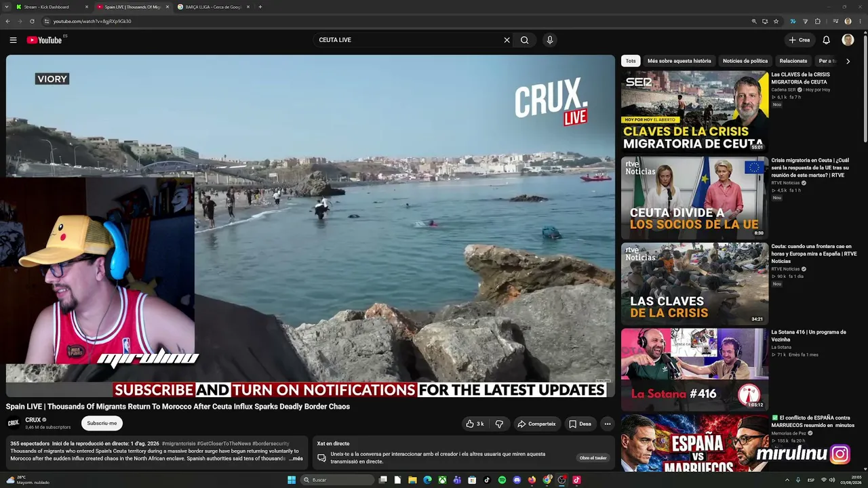Close the Spain LIVE YouTube tab
This screenshot has height=488, width=868.
[167, 7]
